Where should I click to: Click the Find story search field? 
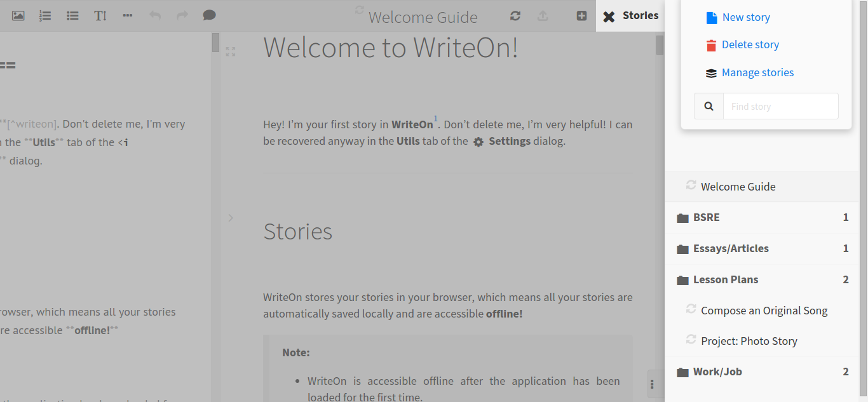pyautogui.click(x=780, y=106)
